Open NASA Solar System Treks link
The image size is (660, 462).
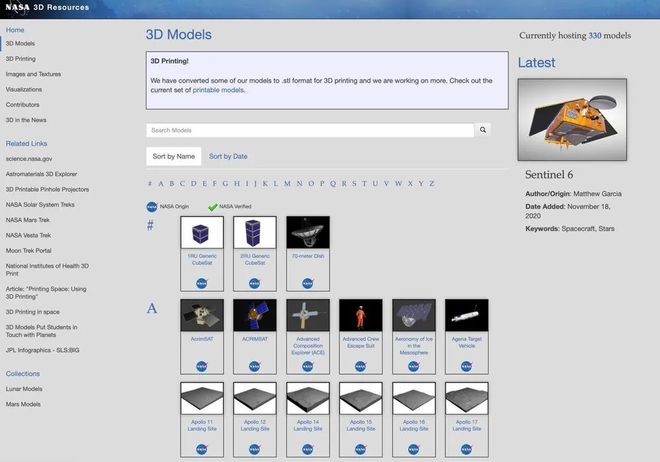[40, 204]
